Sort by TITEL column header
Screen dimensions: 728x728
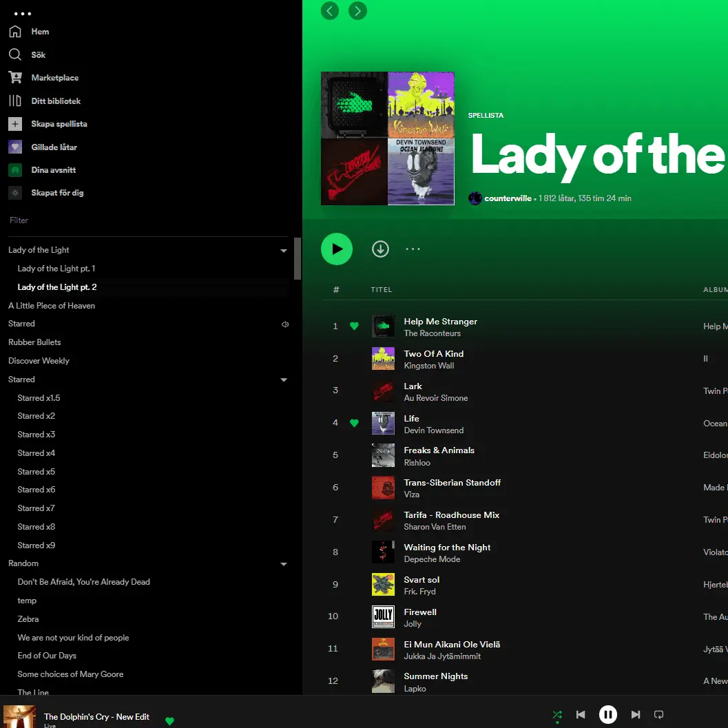382,290
